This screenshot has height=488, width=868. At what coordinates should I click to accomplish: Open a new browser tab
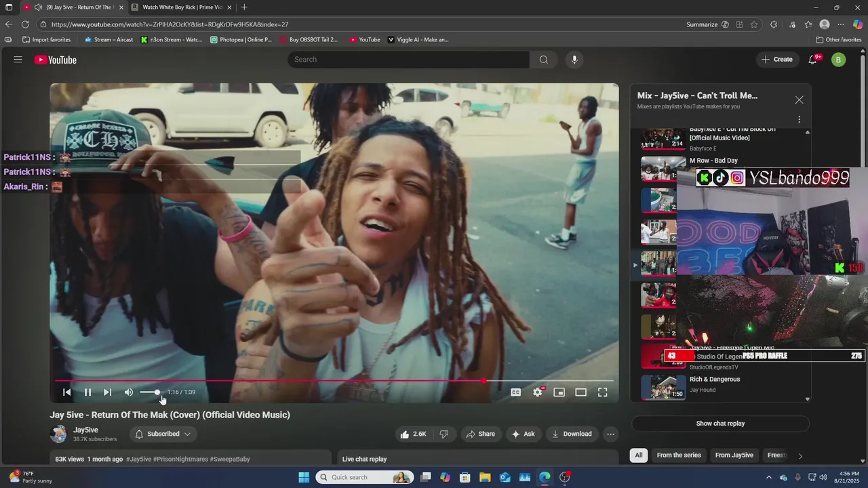pyautogui.click(x=245, y=7)
